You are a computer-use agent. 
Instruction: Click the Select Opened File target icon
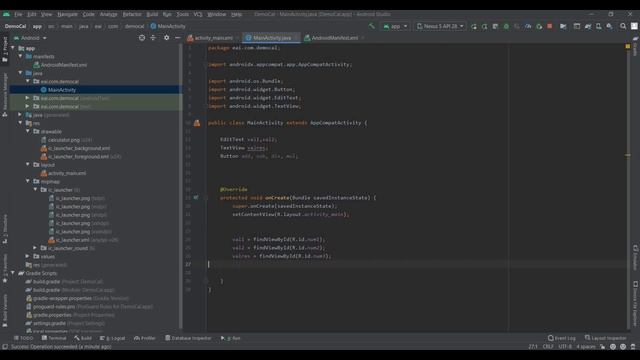click(142, 38)
